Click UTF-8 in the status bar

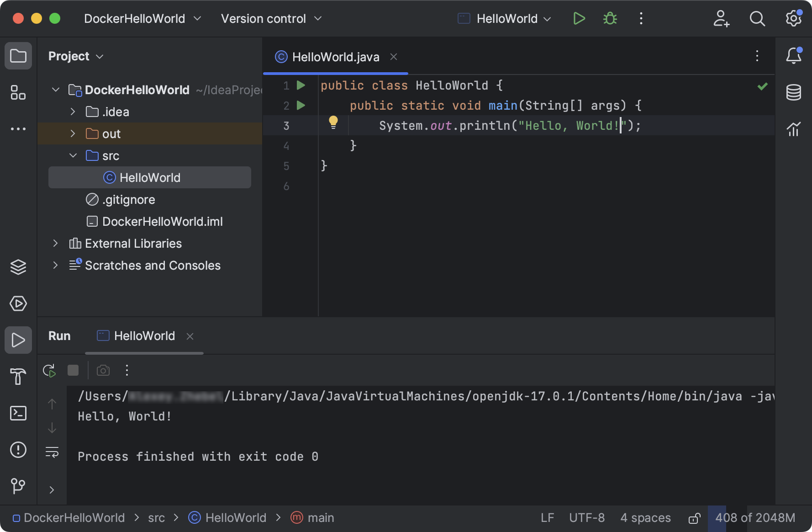pyautogui.click(x=587, y=517)
